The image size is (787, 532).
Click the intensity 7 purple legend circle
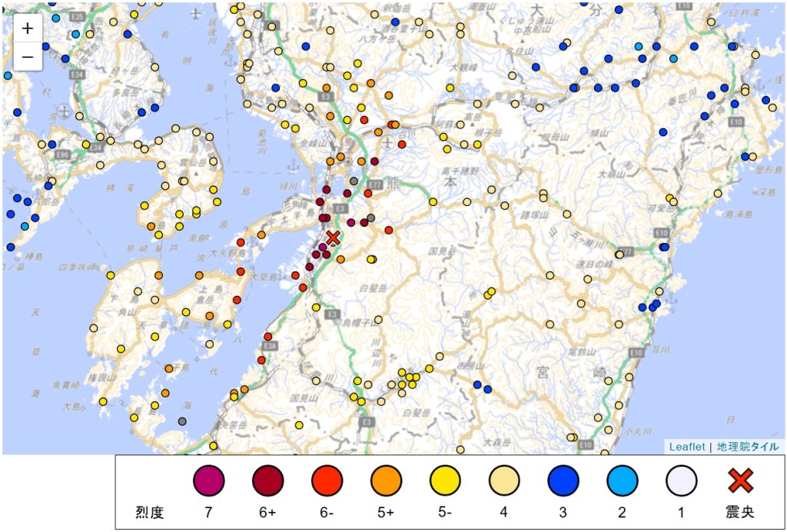coord(208,480)
